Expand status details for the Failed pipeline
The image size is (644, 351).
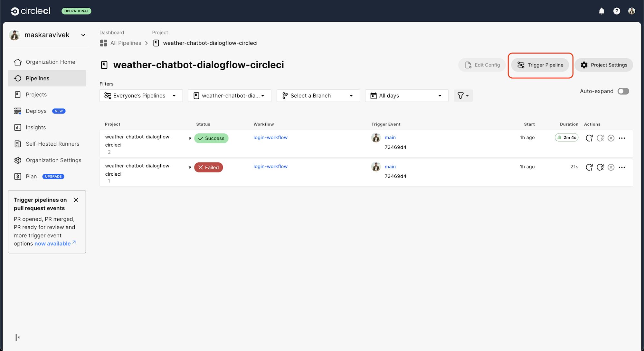(190, 167)
